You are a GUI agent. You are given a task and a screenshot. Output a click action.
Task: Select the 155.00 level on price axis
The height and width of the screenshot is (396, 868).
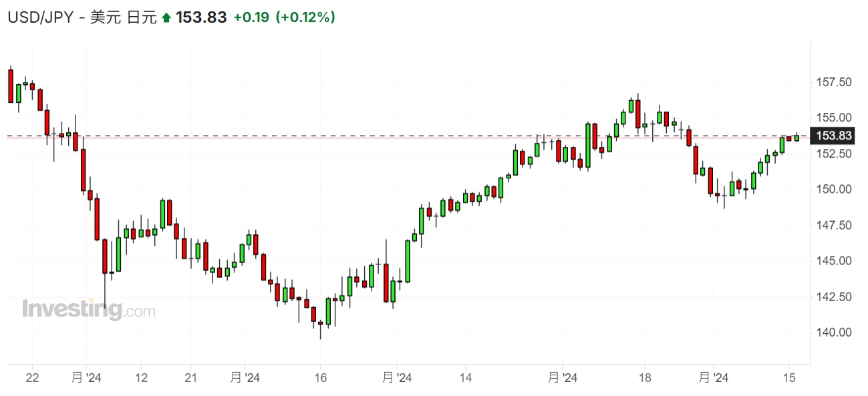click(834, 118)
